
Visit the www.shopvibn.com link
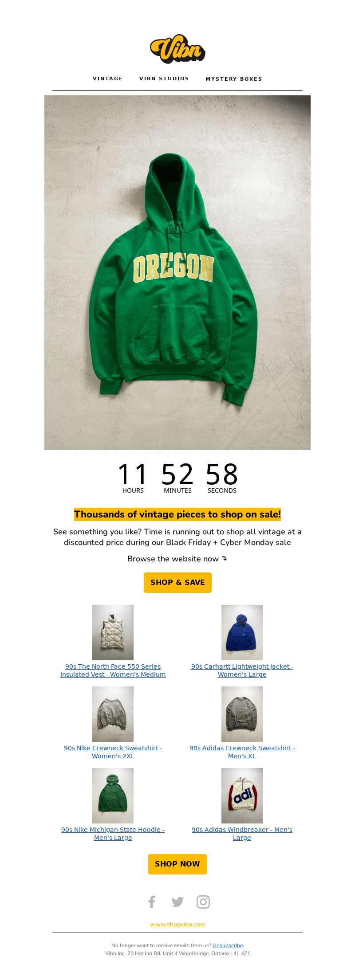pyautogui.click(x=177, y=924)
